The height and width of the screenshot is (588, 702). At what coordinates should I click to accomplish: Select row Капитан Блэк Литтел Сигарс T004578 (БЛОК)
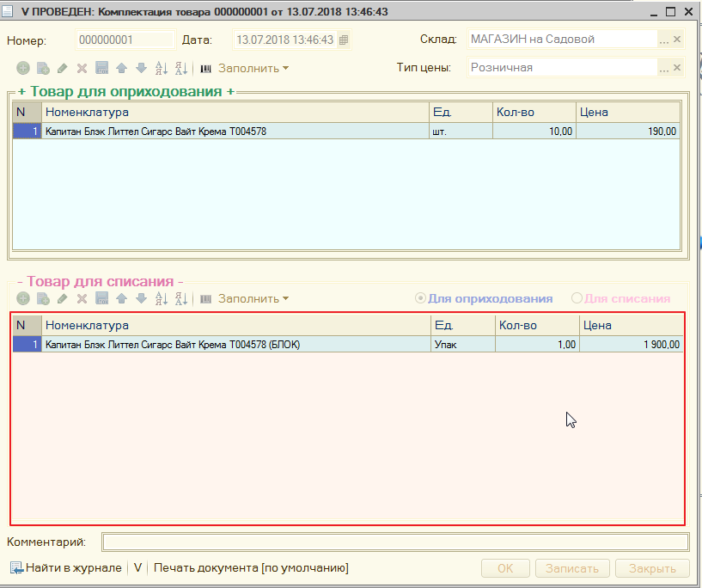[x=347, y=345]
